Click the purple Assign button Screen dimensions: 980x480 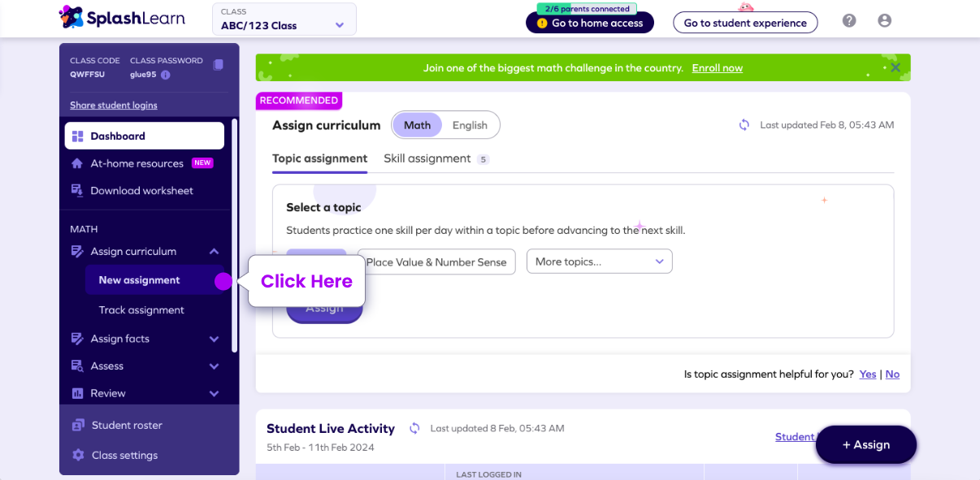pos(323,308)
